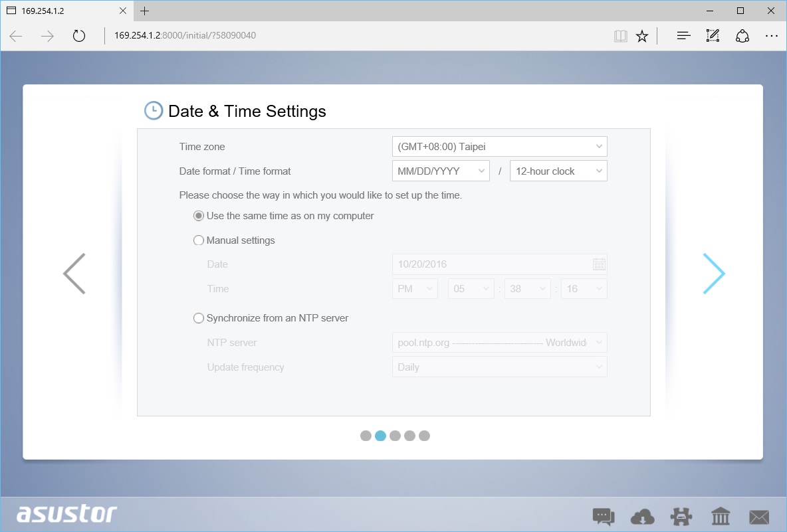
Task: Open the NTP server dropdown
Action: 499,343
